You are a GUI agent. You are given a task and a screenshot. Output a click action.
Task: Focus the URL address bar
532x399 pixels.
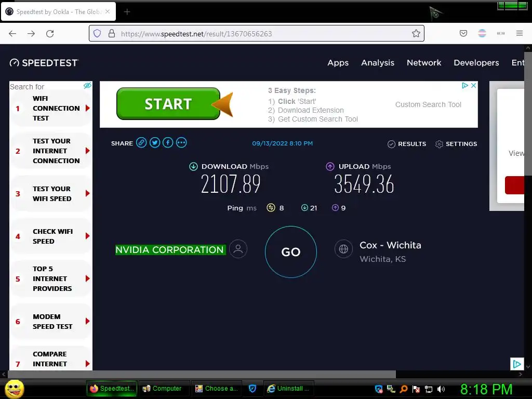coord(257,34)
